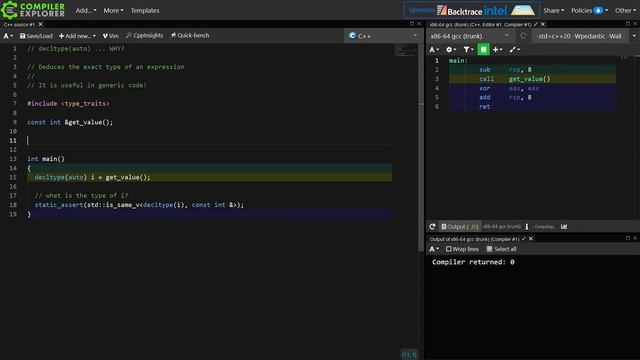Click the Sponsors link

click(421, 10)
